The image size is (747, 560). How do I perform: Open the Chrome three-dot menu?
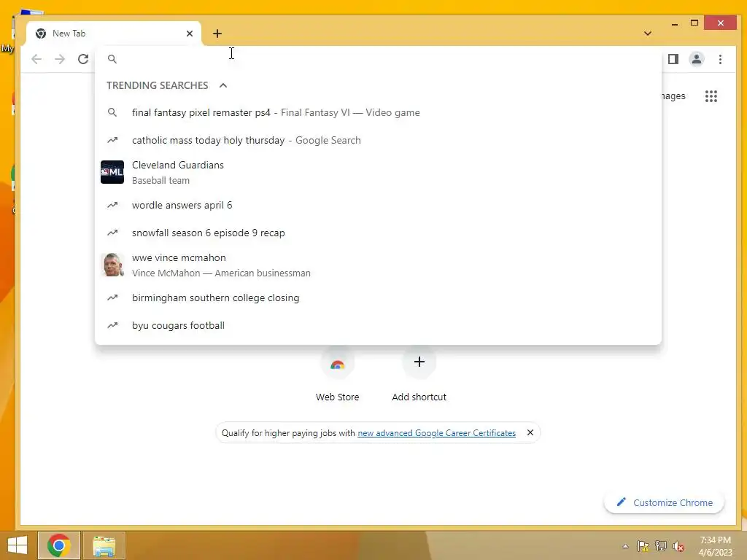[x=720, y=59]
